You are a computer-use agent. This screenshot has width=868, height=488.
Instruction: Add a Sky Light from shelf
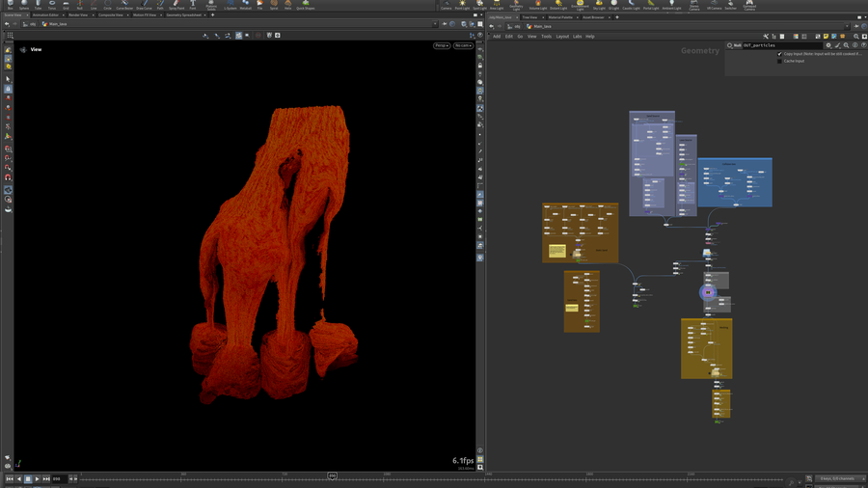pyautogui.click(x=599, y=5)
